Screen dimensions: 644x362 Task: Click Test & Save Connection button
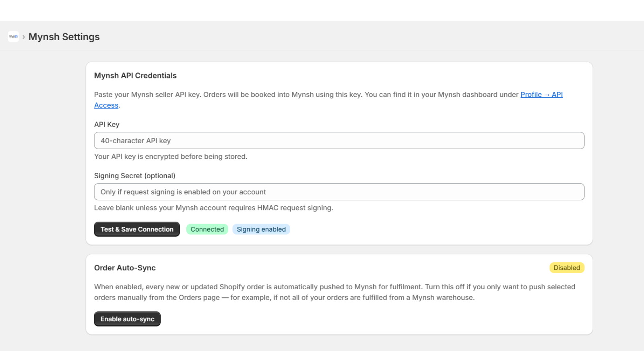(x=137, y=229)
